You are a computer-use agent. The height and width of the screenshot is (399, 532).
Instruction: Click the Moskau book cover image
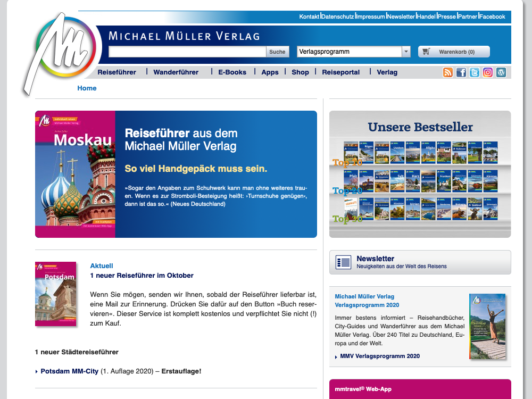[76, 174]
